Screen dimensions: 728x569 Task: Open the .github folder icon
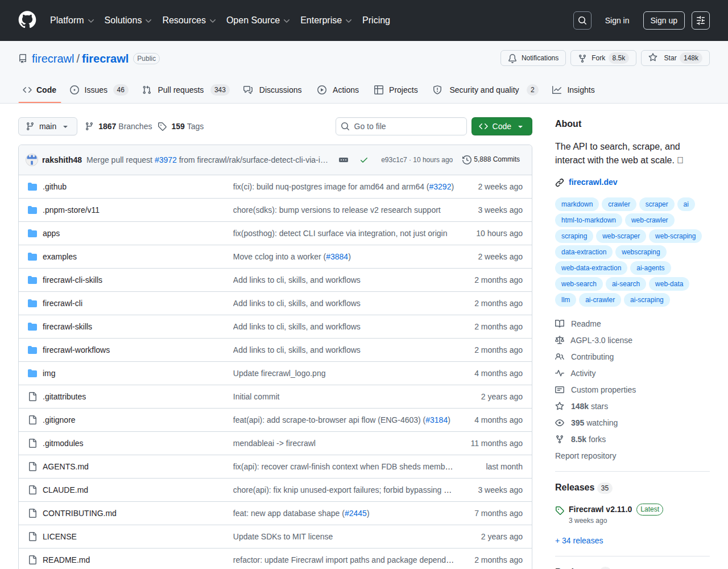32,187
